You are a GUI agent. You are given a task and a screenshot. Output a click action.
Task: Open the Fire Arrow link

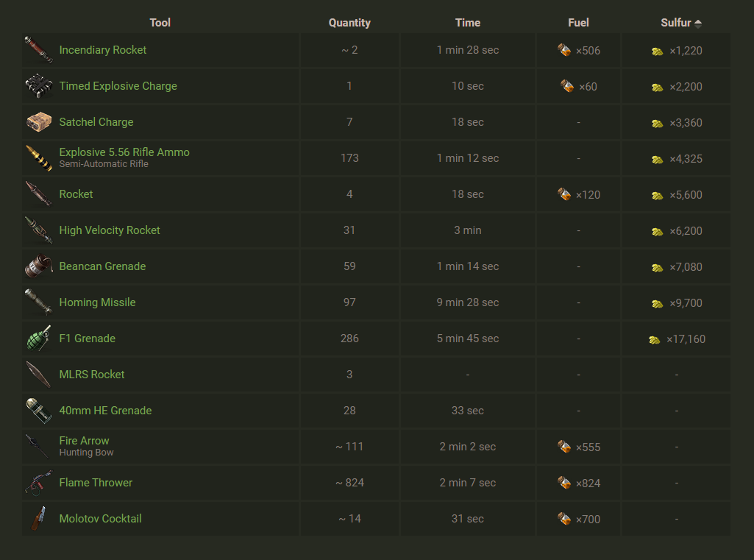point(84,441)
